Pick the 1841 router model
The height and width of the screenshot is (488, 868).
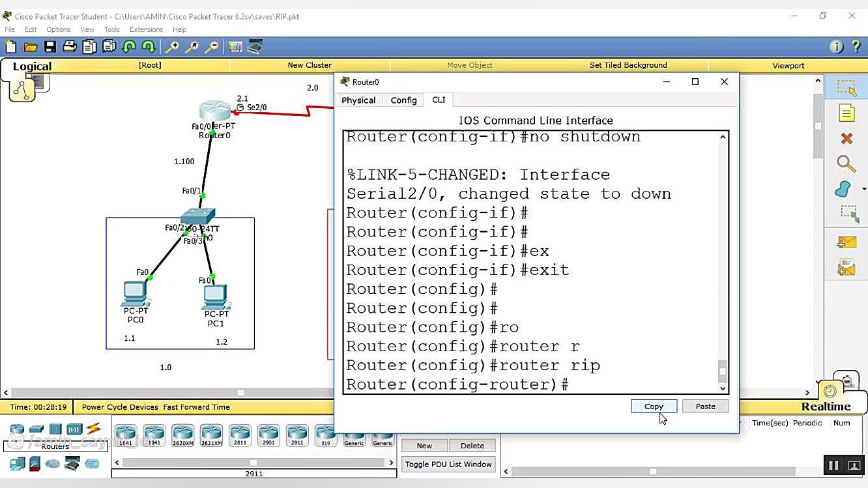point(126,435)
